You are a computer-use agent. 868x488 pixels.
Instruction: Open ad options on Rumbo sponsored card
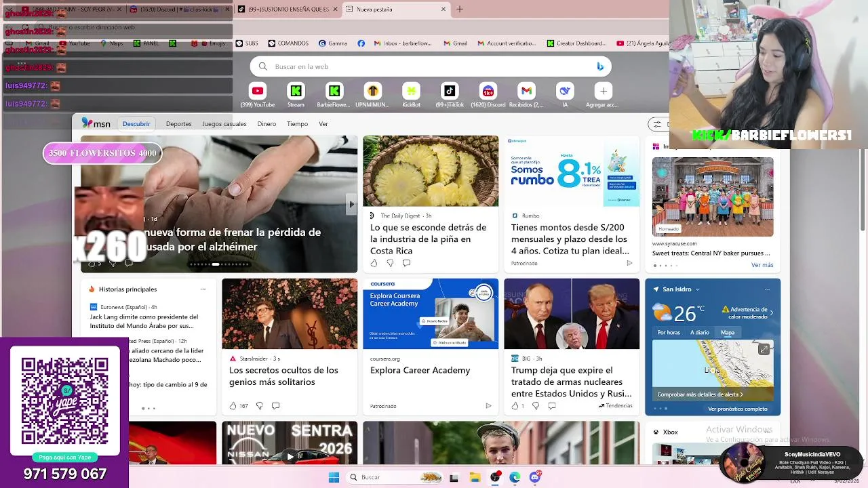(629, 263)
